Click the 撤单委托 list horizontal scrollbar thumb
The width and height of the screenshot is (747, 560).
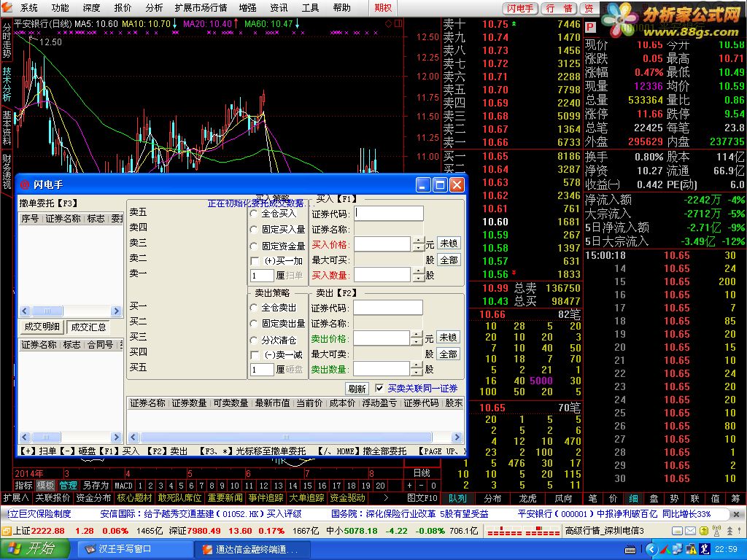click(47, 311)
